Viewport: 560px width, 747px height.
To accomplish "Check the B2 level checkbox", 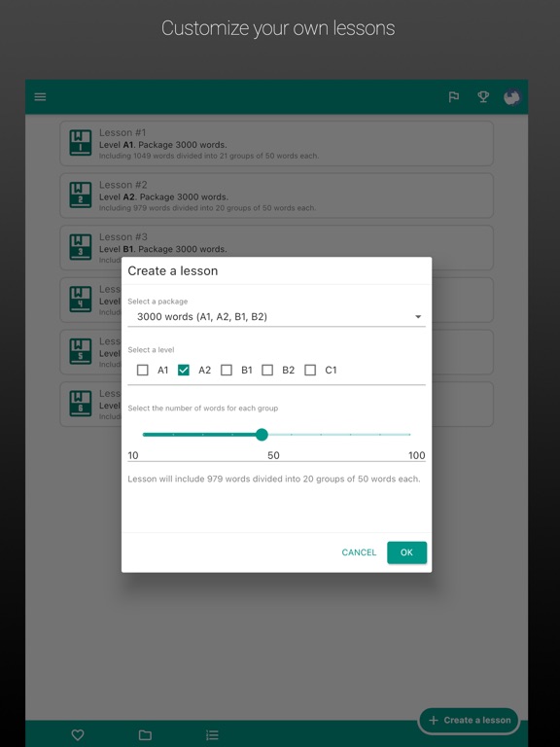I will point(267,371).
